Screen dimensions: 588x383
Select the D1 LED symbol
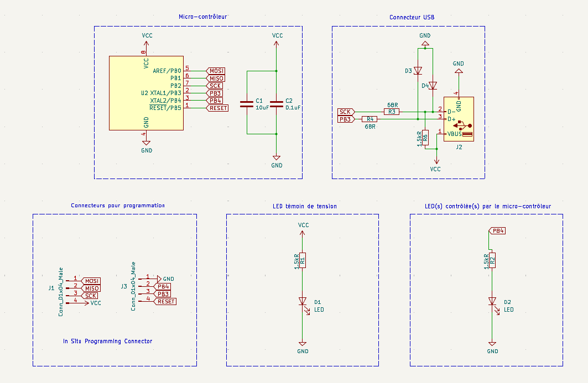tap(303, 301)
